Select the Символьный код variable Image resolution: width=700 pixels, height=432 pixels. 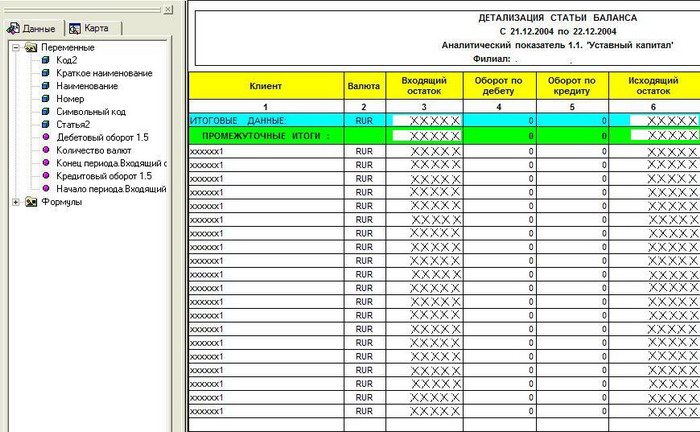pos(91,112)
